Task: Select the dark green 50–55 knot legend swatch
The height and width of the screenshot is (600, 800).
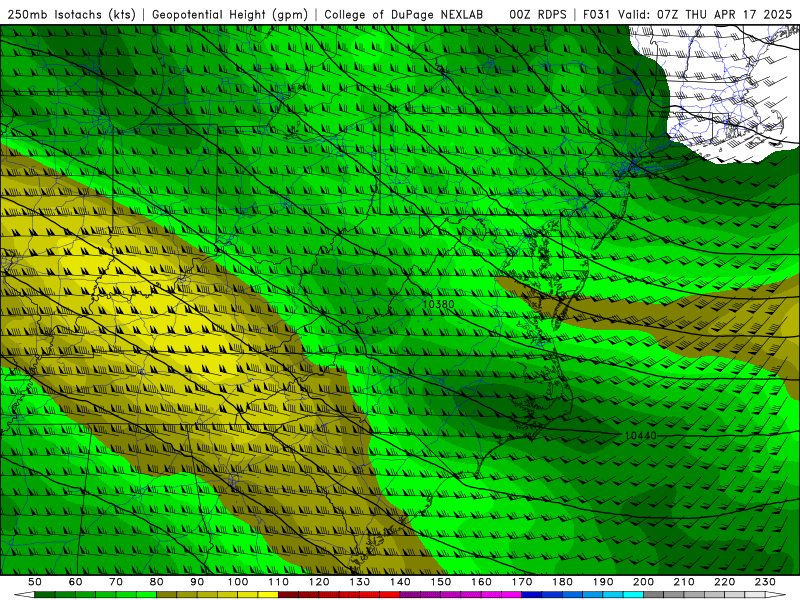Action: click(x=44, y=594)
